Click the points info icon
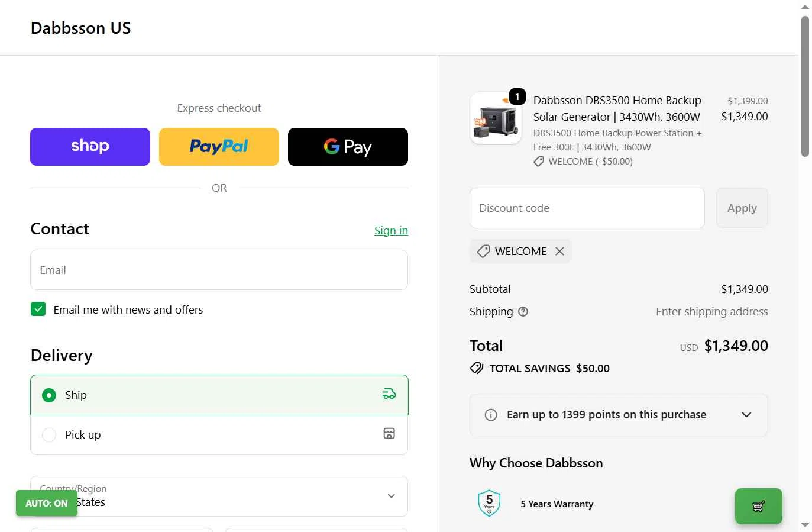This screenshot has height=532, width=812. (x=491, y=415)
